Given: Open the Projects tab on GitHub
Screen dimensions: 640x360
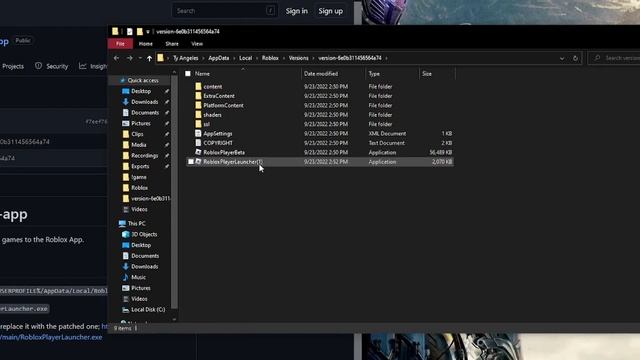Looking at the screenshot, I should (x=13, y=66).
